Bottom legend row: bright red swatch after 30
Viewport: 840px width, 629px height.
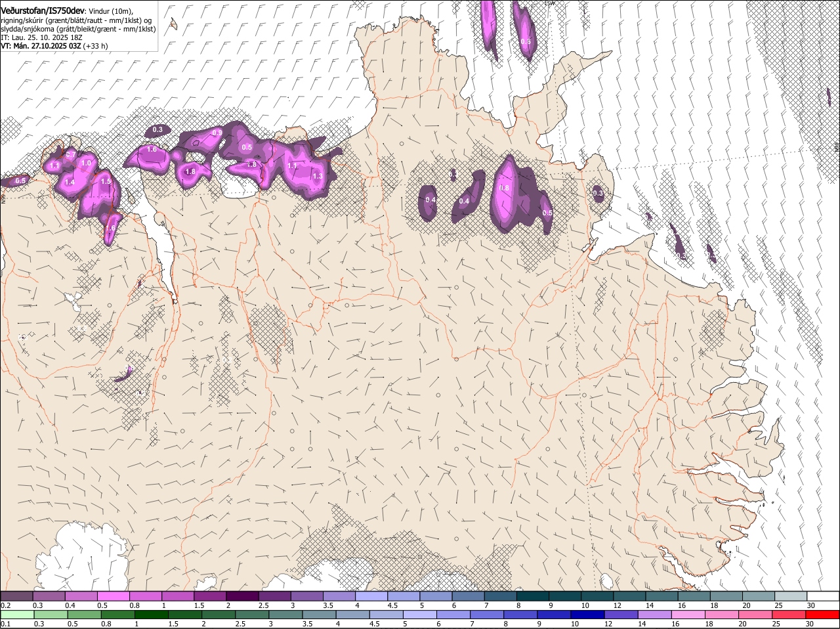pyautogui.click(x=824, y=615)
